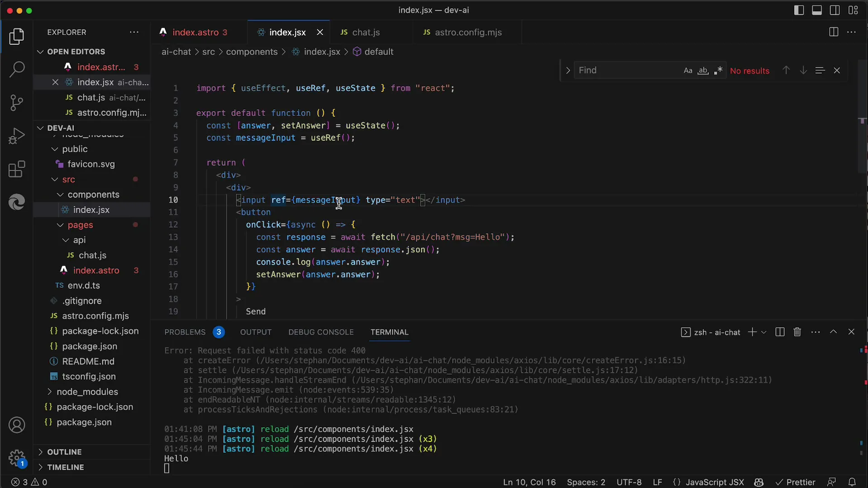Image resolution: width=868 pixels, height=488 pixels.
Task: Close the index.jsx editor tab
Action: [320, 32]
